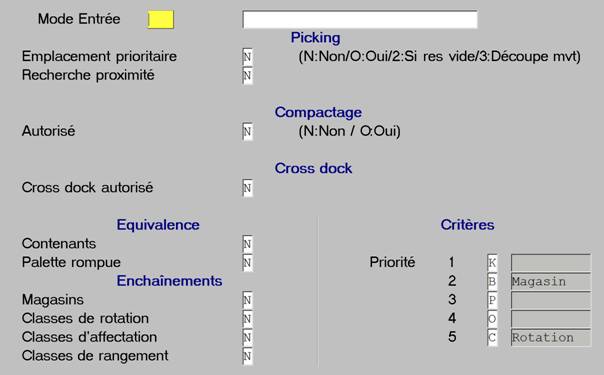Select the Contenants equivalence field
The image size is (604, 375).
pos(248,244)
